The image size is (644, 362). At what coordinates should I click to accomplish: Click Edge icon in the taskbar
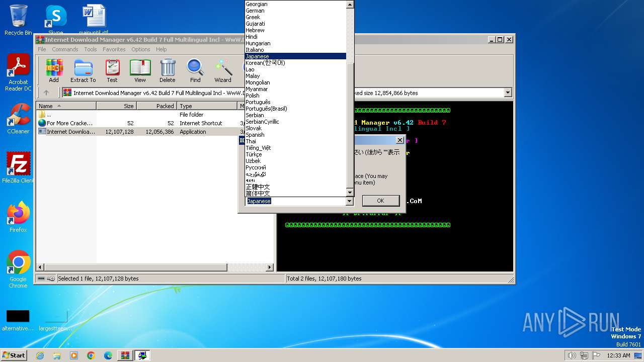[108, 355]
